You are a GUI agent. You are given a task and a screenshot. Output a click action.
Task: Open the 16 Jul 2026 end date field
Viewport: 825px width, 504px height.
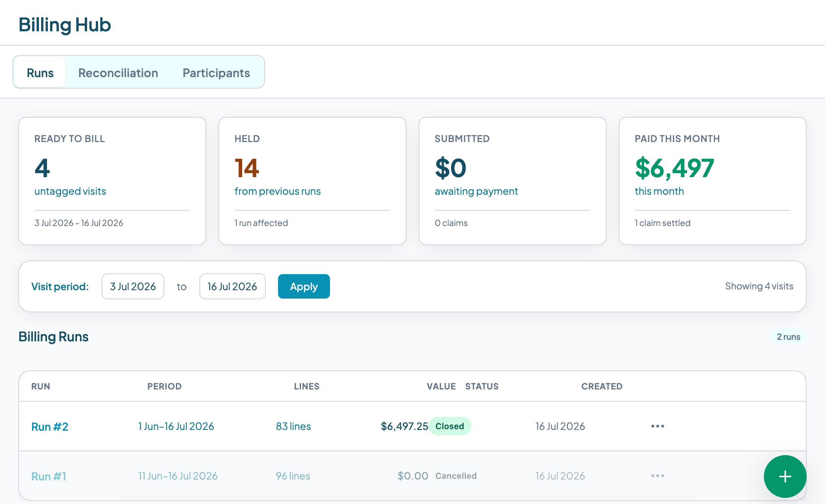click(232, 286)
